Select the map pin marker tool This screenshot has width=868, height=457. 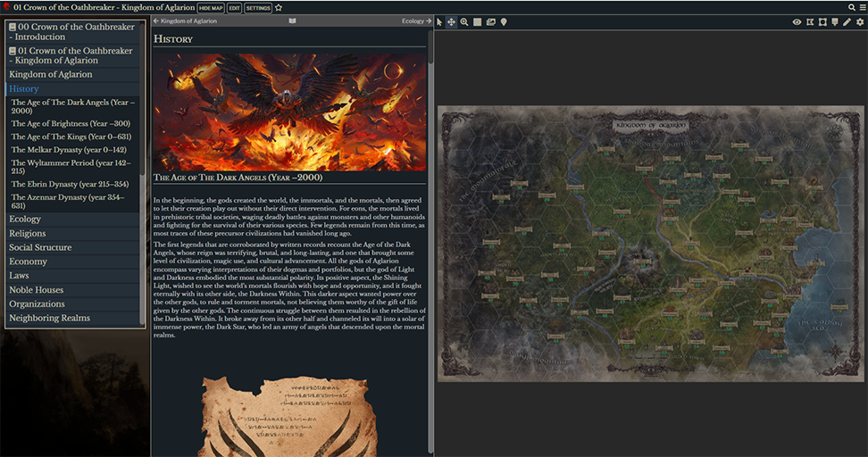[x=504, y=21]
